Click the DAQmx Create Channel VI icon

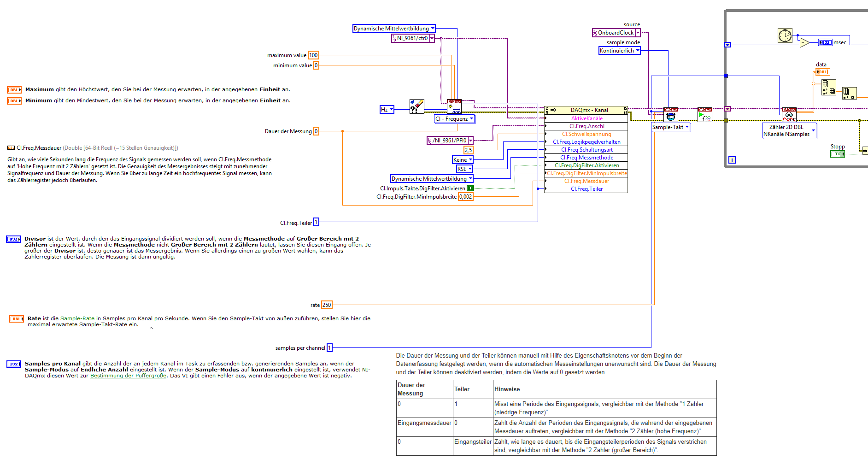[x=454, y=106]
